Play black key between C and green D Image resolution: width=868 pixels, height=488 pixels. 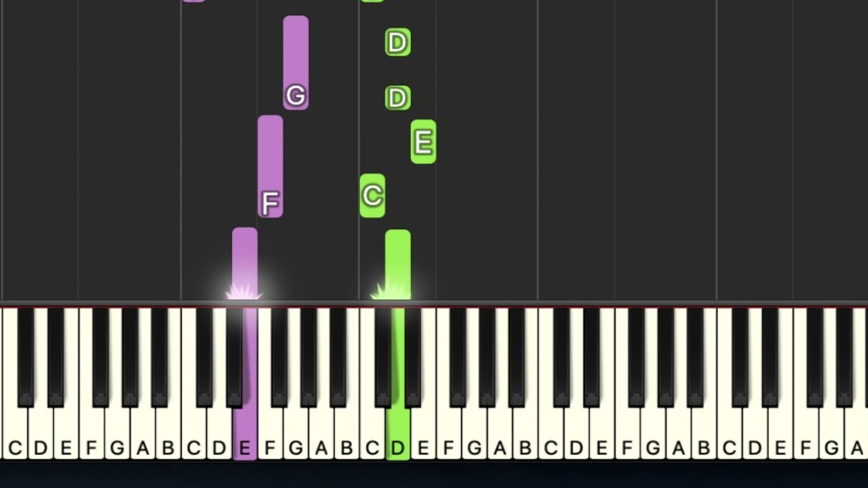pyautogui.click(x=383, y=356)
